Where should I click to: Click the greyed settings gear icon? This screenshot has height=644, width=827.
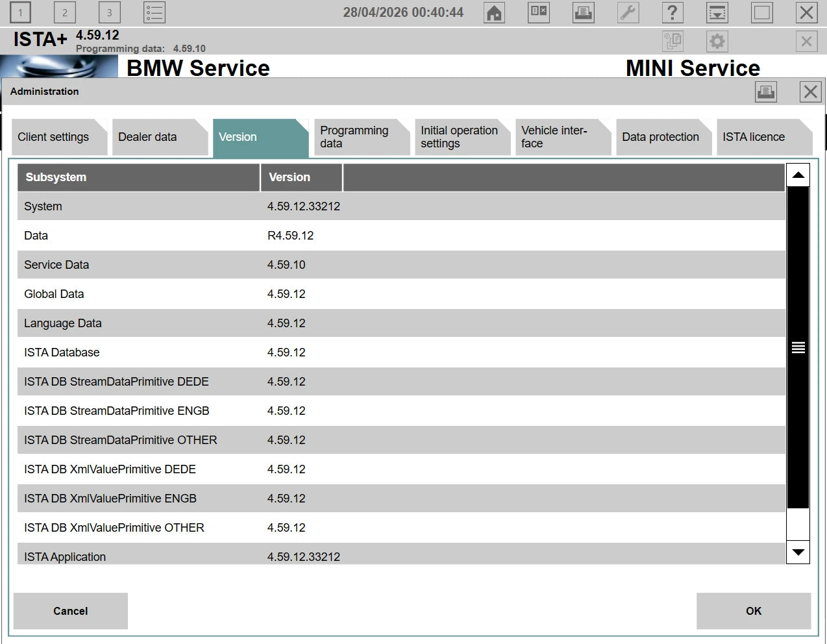[x=717, y=42]
